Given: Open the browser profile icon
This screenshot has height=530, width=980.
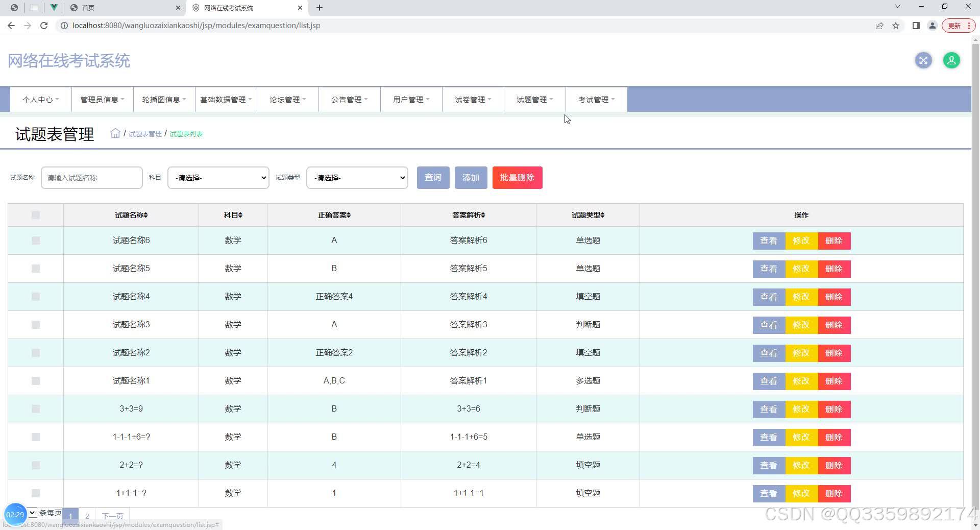Looking at the screenshot, I should (933, 26).
